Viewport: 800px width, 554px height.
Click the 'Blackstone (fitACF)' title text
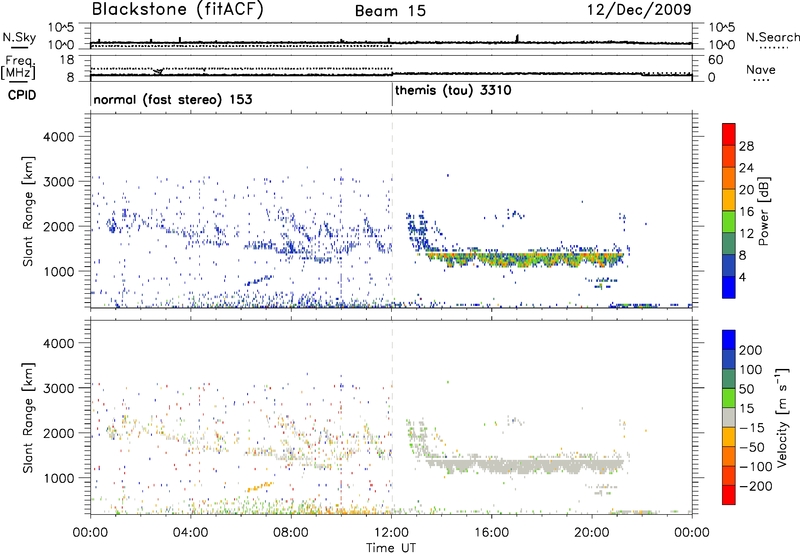pos(178,10)
